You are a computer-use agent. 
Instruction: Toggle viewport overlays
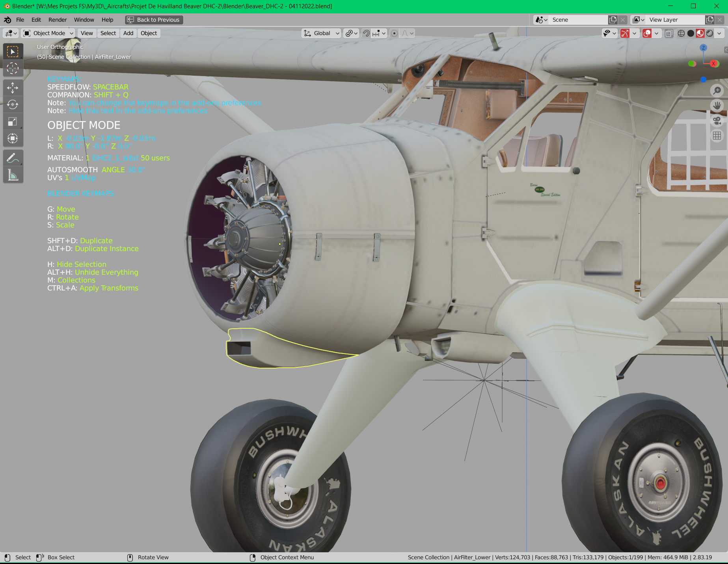pos(647,34)
